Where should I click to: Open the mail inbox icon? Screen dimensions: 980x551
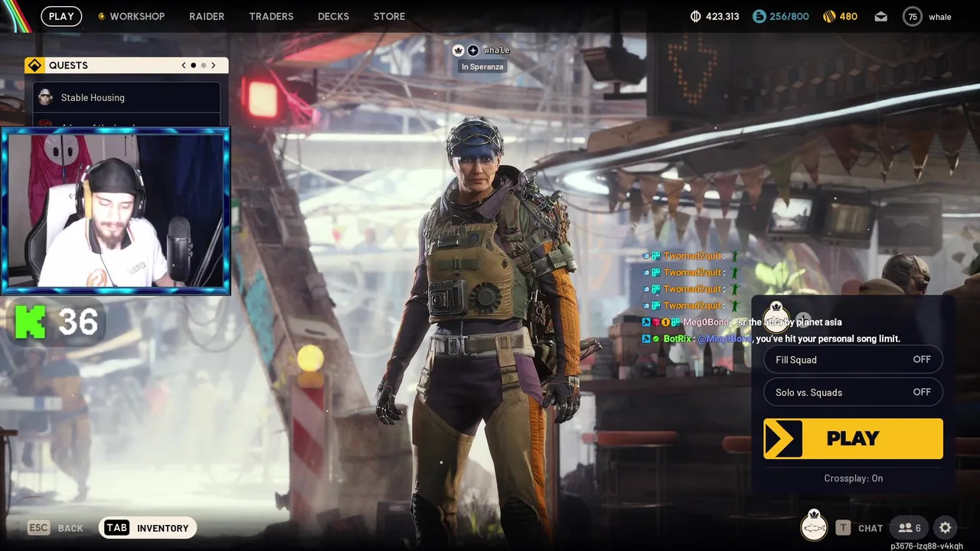click(881, 16)
